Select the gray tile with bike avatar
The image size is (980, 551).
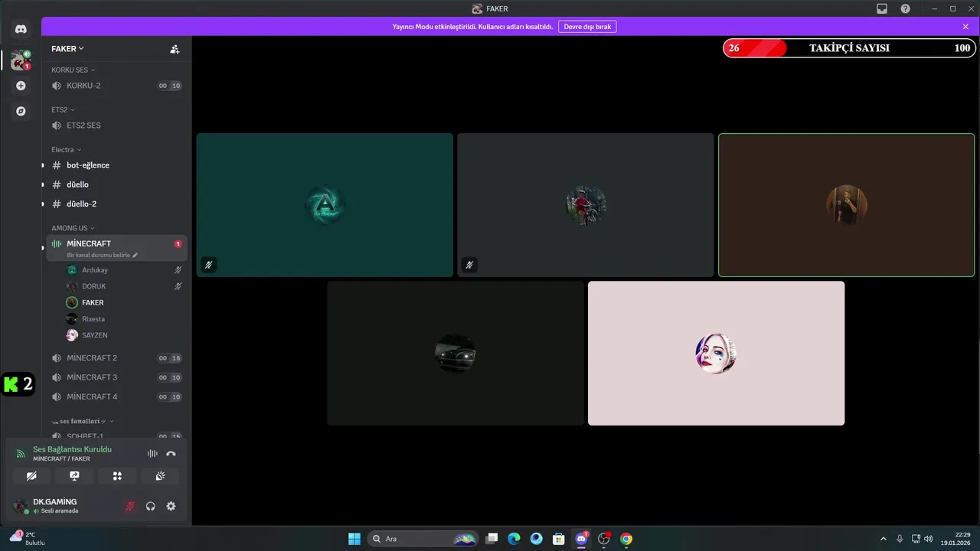586,205
